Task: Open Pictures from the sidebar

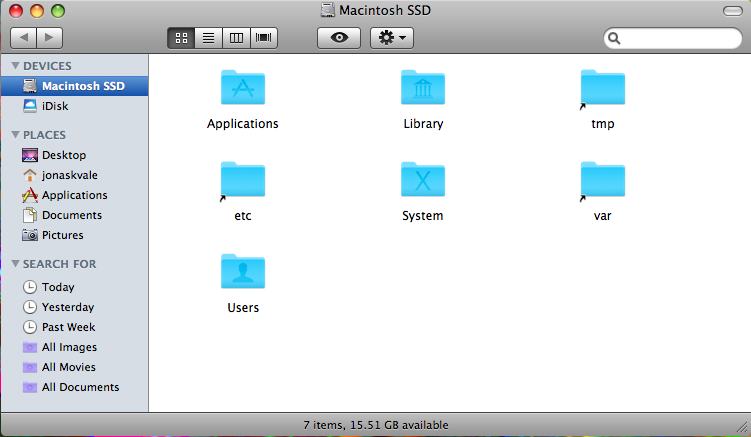Action: (x=75, y=235)
